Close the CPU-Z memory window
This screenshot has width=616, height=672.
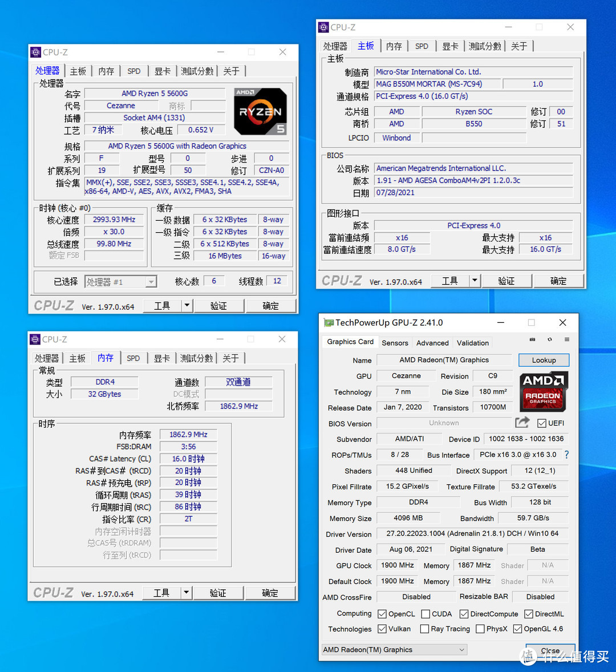pos(282,339)
